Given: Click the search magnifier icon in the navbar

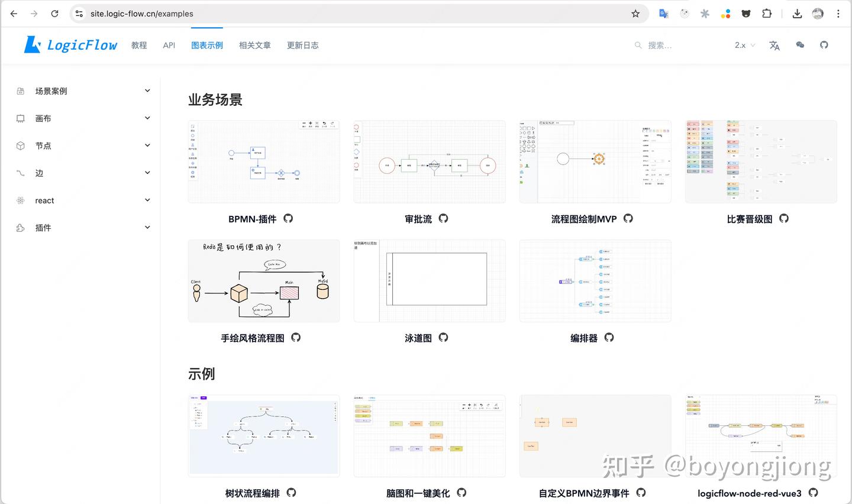Looking at the screenshot, I should pos(638,45).
